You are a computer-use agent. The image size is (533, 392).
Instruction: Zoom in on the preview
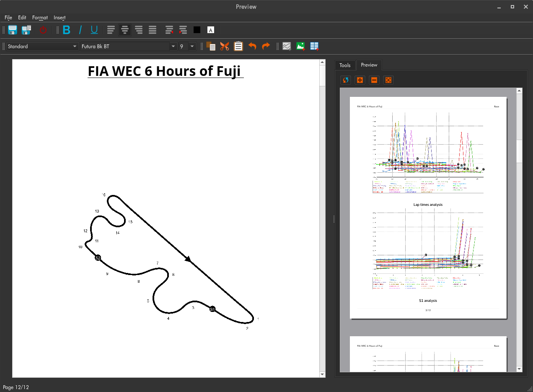[360, 80]
